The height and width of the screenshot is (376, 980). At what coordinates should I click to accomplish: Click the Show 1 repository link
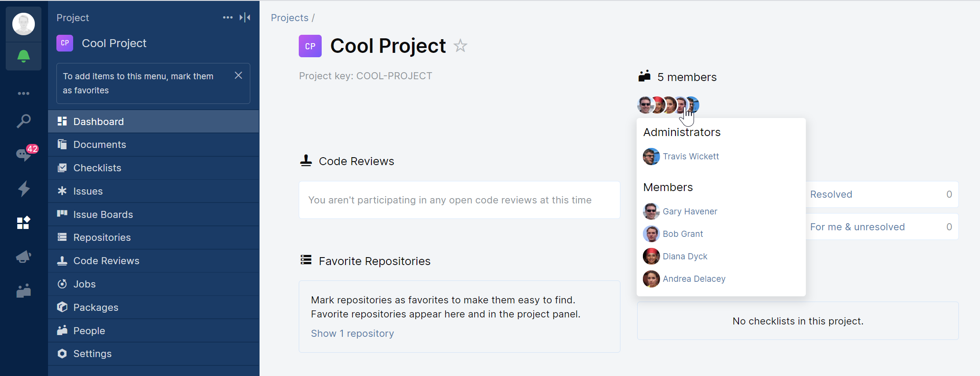pyautogui.click(x=352, y=334)
